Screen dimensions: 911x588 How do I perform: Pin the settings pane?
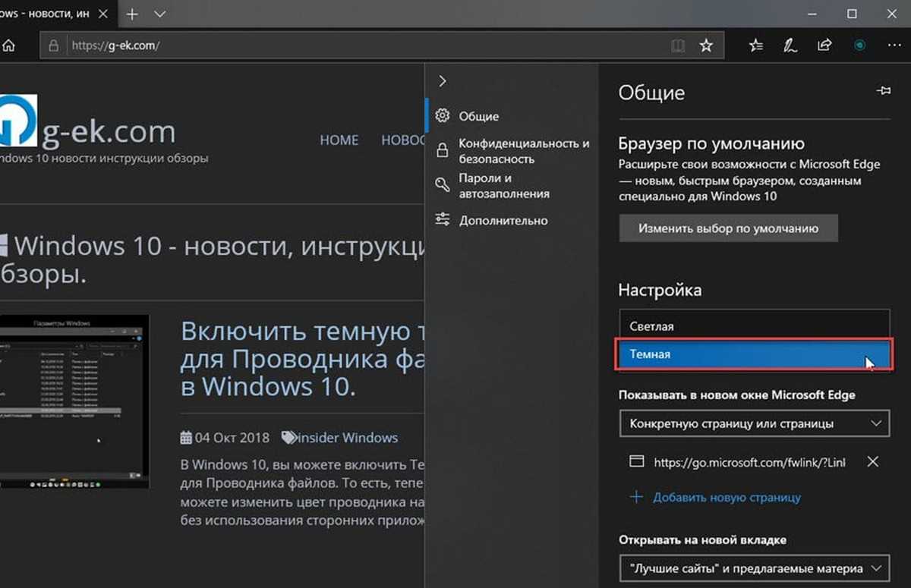pos(883,91)
